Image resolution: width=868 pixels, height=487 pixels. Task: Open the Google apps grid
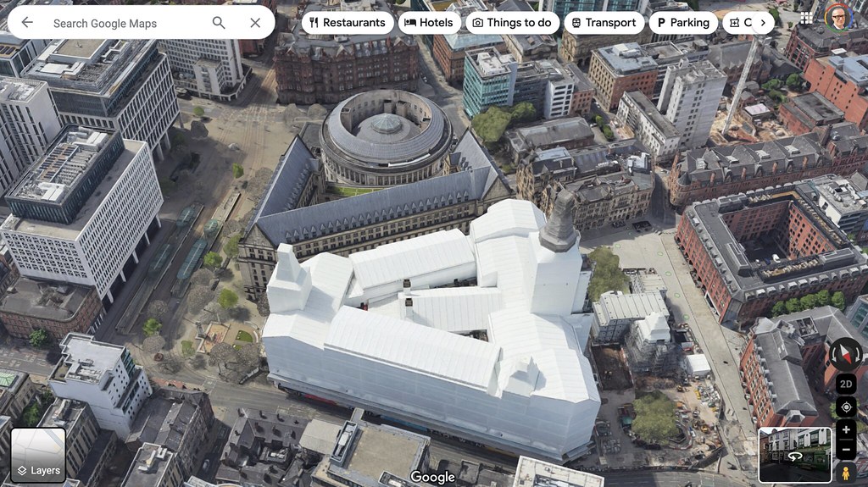[x=806, y=17]
